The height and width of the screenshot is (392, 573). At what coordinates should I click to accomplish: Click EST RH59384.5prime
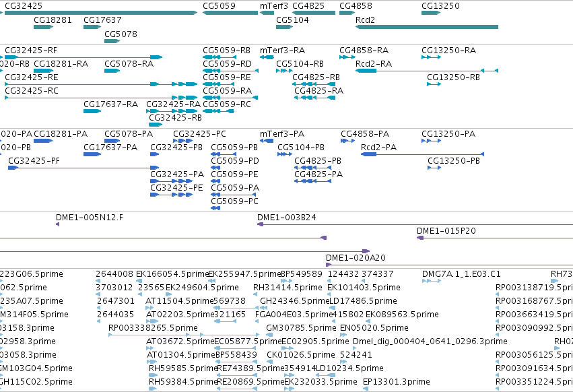point(153,389)
